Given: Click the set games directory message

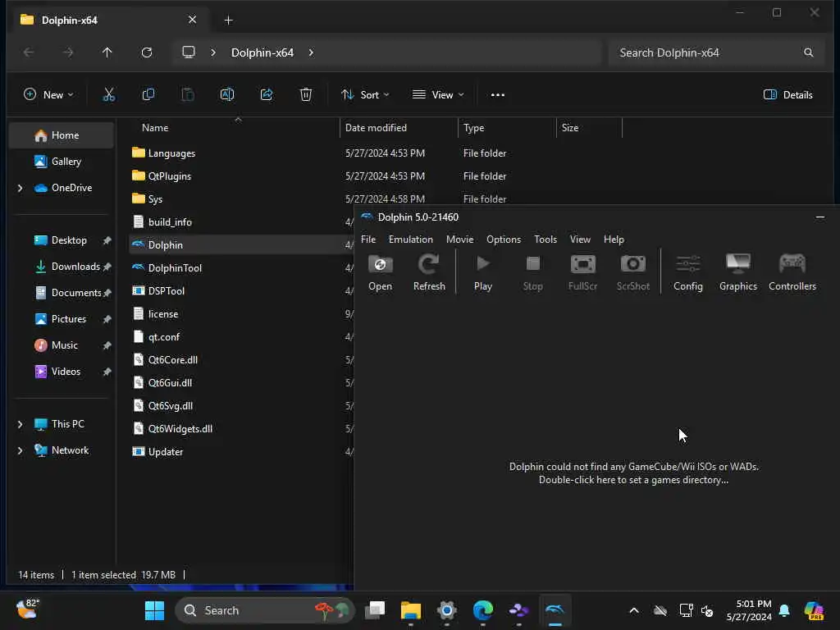Looking at the screenshot, I should click(x=634, y=473).
